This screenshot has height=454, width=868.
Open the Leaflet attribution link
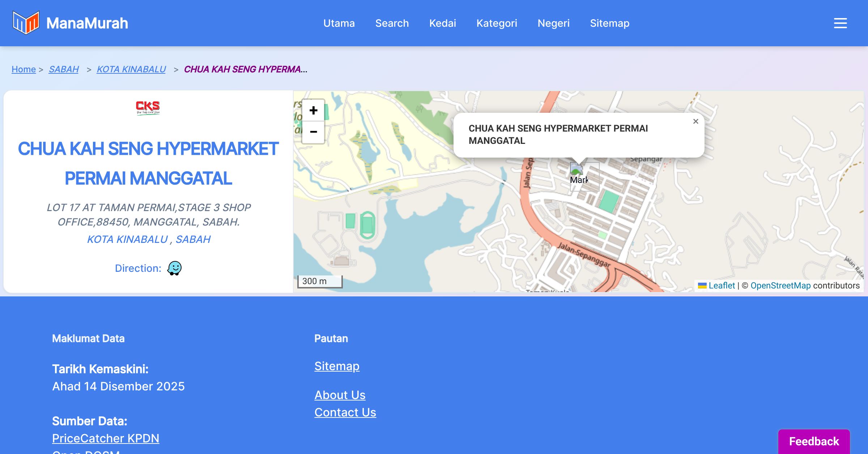(x=721, y=286)
